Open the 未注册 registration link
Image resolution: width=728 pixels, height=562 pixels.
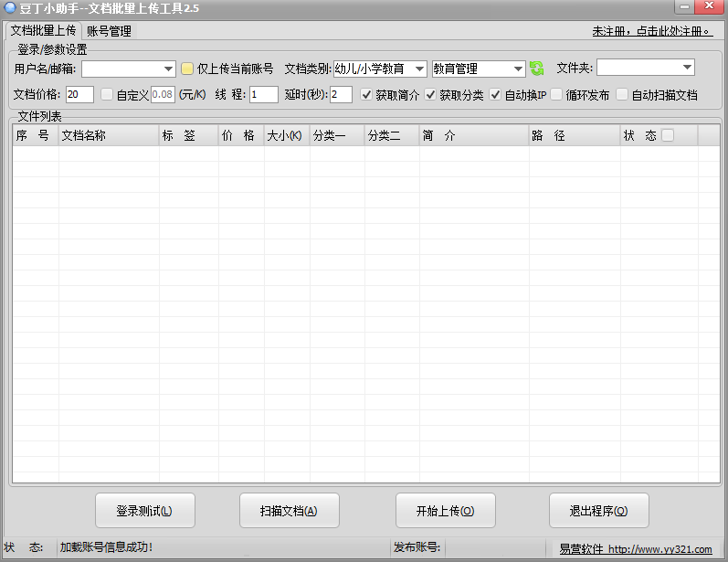[652, 31]
